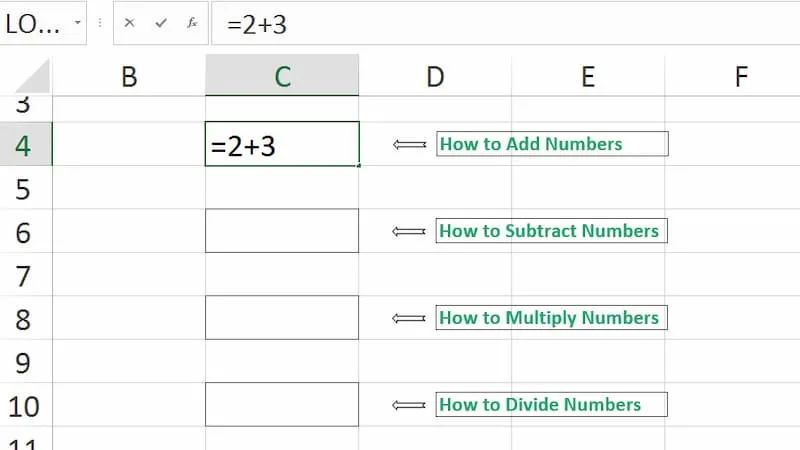This screenshot has width=800, height=450.
Task: Click arrow icon beside How to Multiply Numbers
Action: [x=410, y=319]
